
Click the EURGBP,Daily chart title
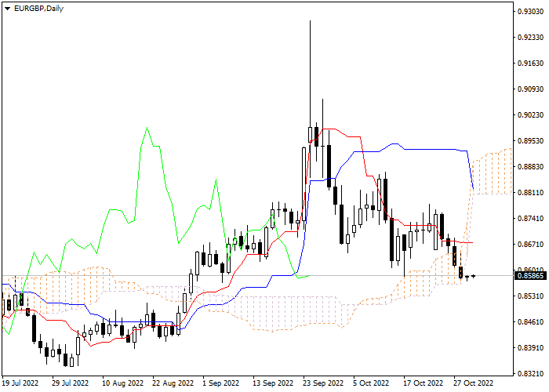[38, 9]
